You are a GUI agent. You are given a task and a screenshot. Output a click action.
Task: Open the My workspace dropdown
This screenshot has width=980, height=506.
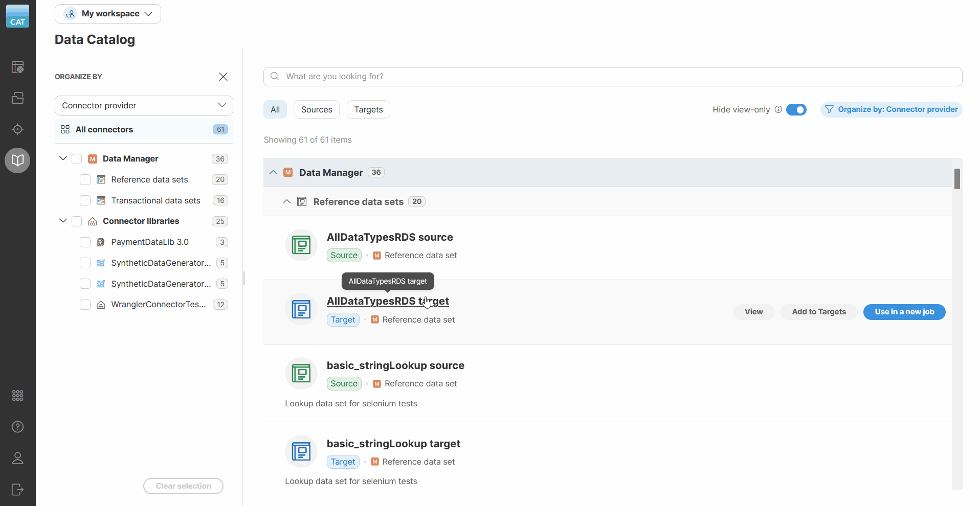tap(108, 14)
